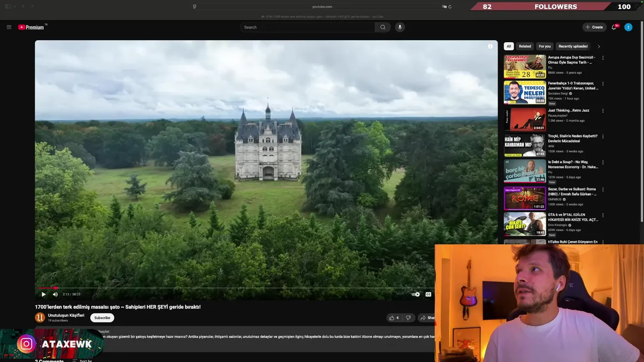644x362 pixels.
Task: Open 'Is Debt a Soup?' thumbnail
Action: point(525,171)
